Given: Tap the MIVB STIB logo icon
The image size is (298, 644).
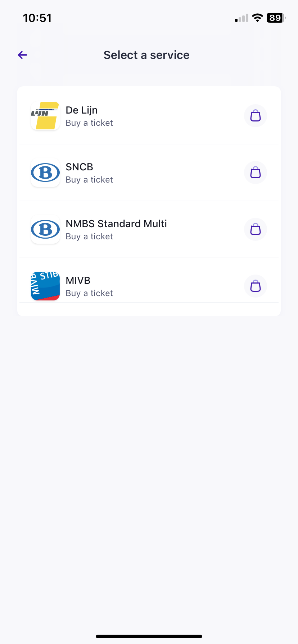Looking at the screenshot, I should coord(45,286).
